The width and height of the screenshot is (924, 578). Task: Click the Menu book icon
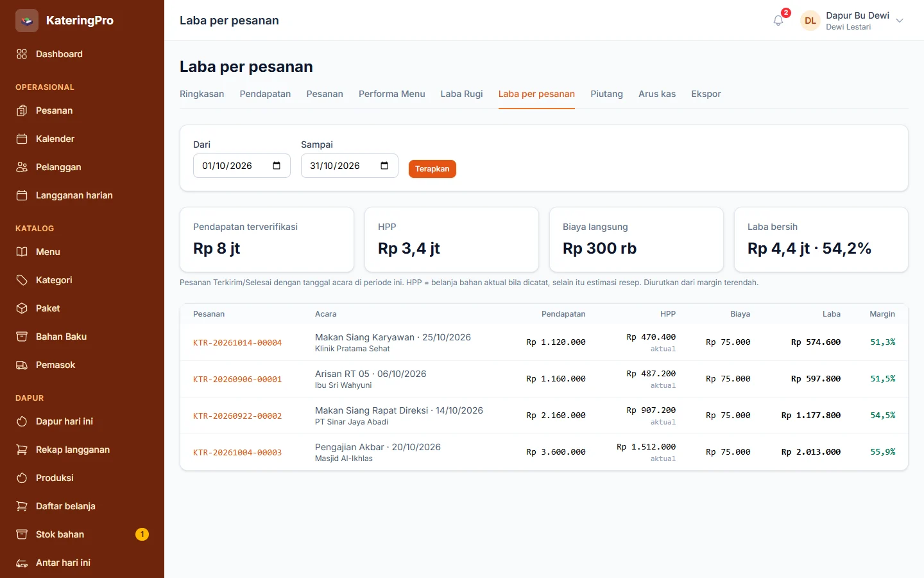[x=22, y=252]
